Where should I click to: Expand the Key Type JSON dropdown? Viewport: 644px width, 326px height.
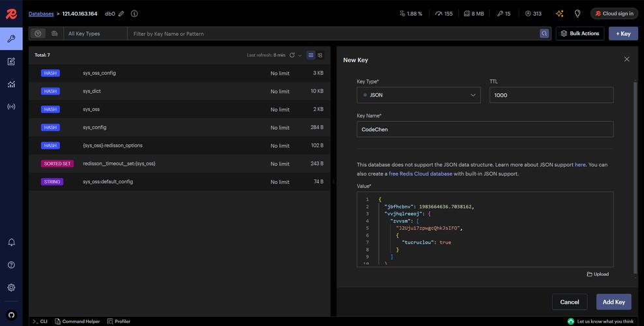(418, 95)
